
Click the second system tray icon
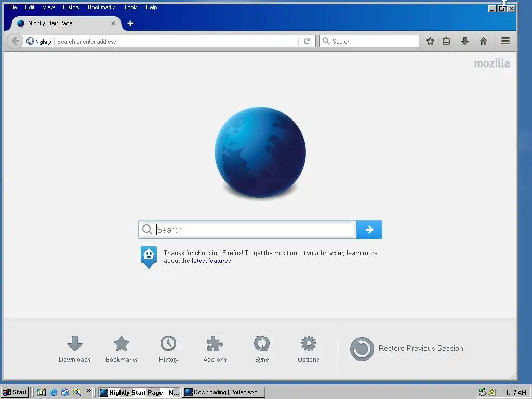tap(492, 392)
